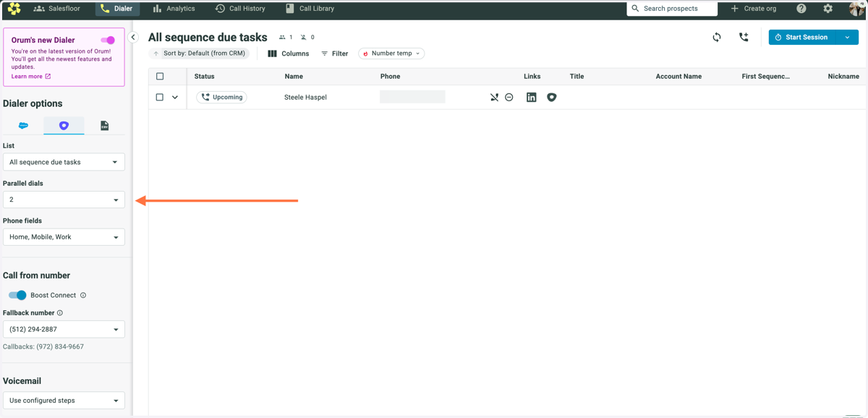The width and height of the screenshot is (868, 418).
Task: Click the refresh sync icon
Action: (x=717, y=37)
